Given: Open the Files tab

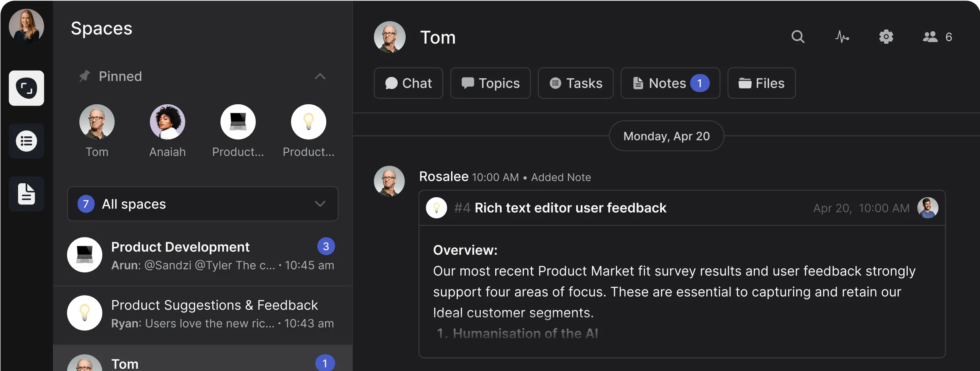Looking at the screenshot, I should coord(761,83).
